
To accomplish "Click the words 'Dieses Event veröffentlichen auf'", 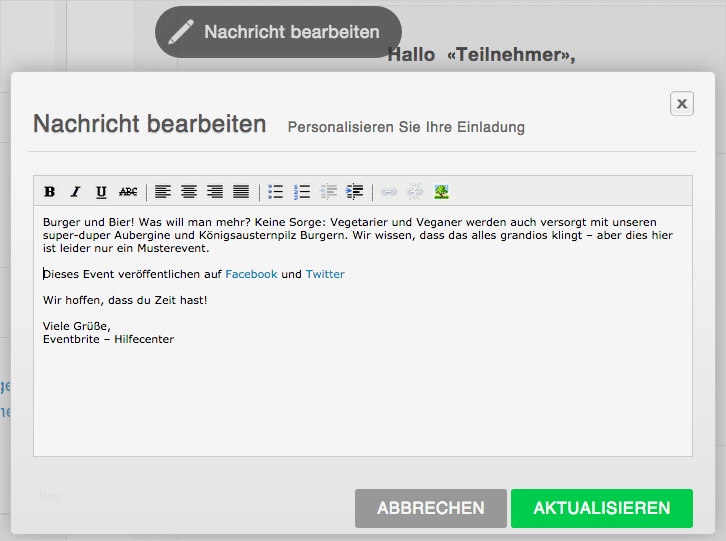I will 132,274.
